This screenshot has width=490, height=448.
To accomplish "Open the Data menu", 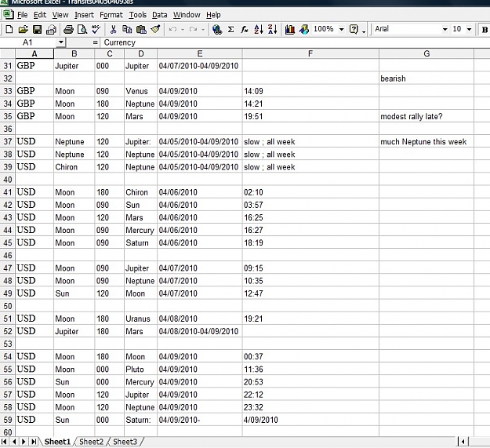I will [160, 15].
